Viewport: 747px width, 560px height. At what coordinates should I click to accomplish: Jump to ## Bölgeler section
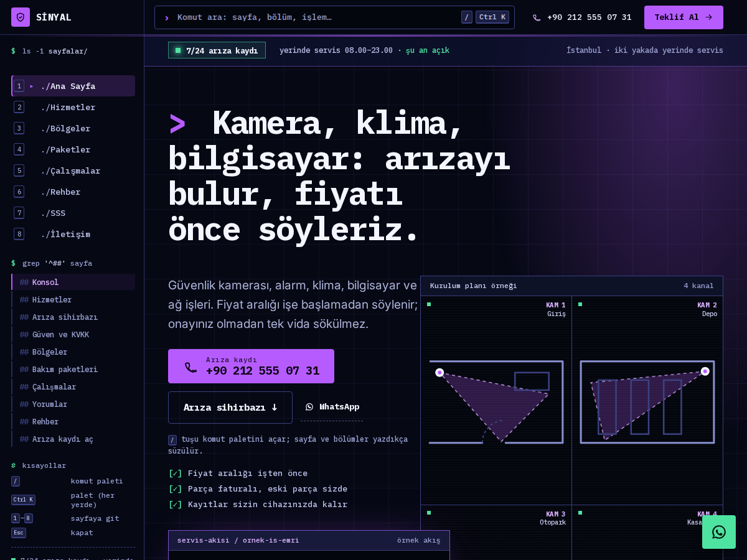tap(73, 352)
